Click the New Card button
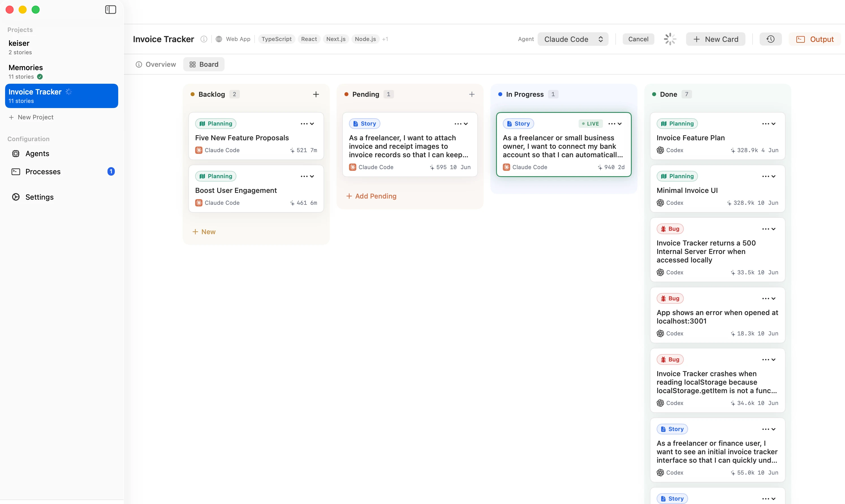This screenshot has height=504, width=845. (x=715, y=39)
